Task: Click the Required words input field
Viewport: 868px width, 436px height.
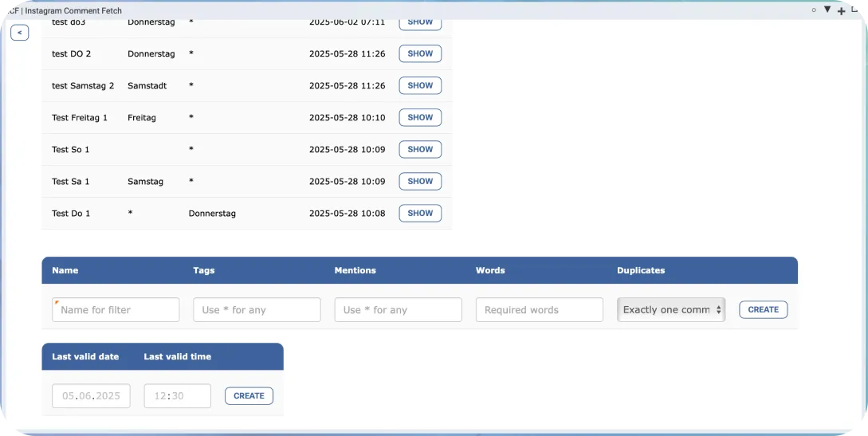Action: (x=539, y=310)
